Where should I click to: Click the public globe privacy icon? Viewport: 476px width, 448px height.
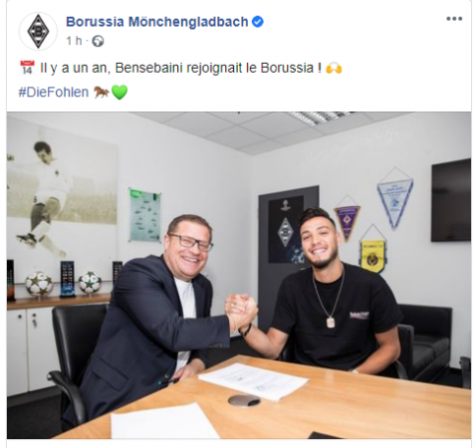[98, 41]
